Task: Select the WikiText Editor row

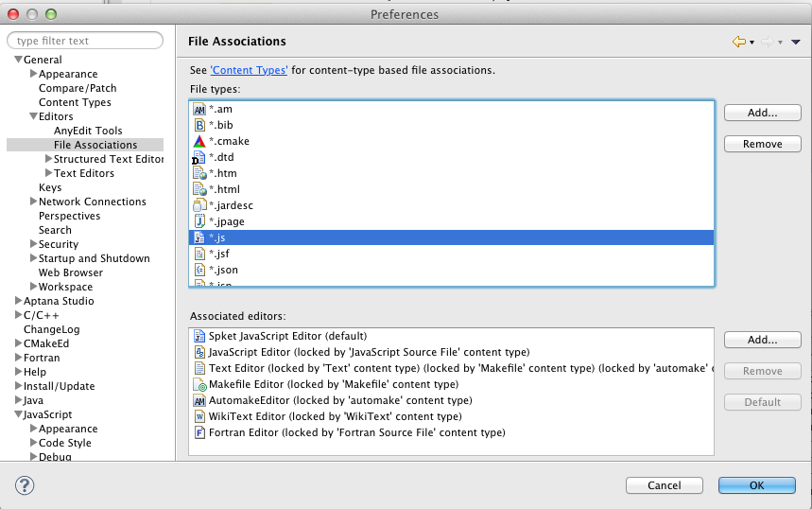Action: [x=452, y=416]
